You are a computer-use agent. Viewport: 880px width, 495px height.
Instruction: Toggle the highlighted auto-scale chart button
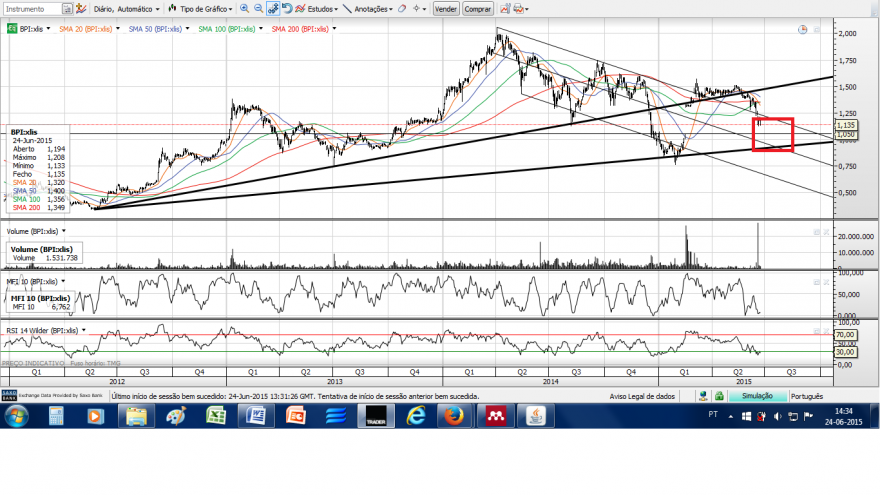pos(273,8)
